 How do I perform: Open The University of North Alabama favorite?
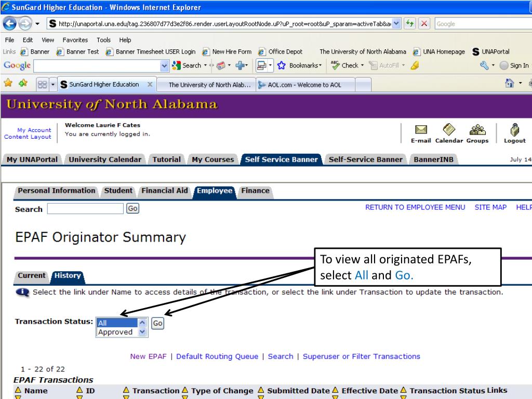(x=363, y=52)
